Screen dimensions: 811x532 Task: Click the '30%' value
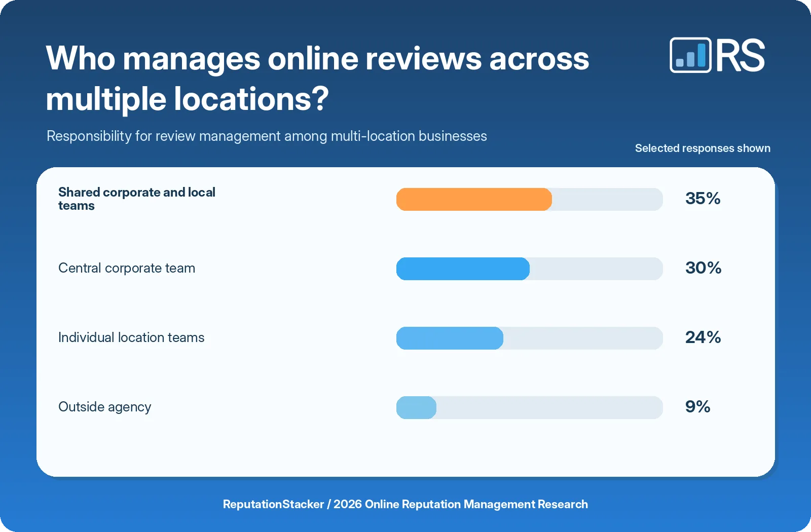coord(703,268)
